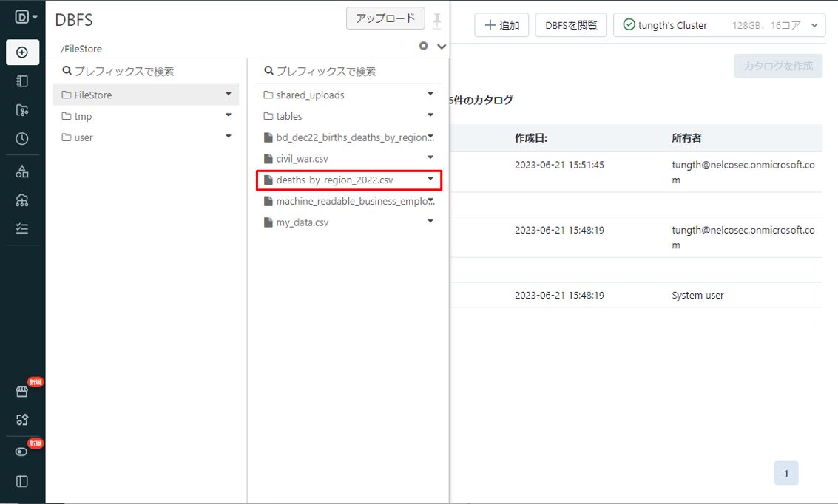Click the System user owner cell
838x504 pixels.
(x=697, y=296)
